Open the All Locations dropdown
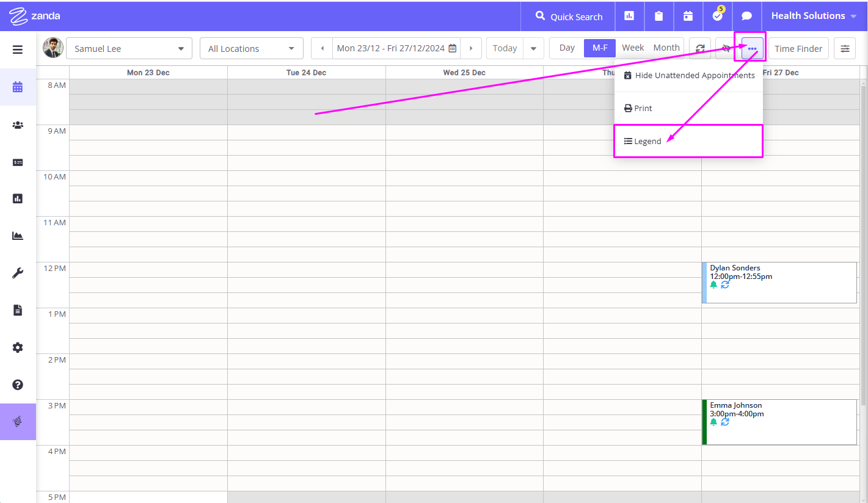Screen dimensions: 868x503 pos(252,49)
